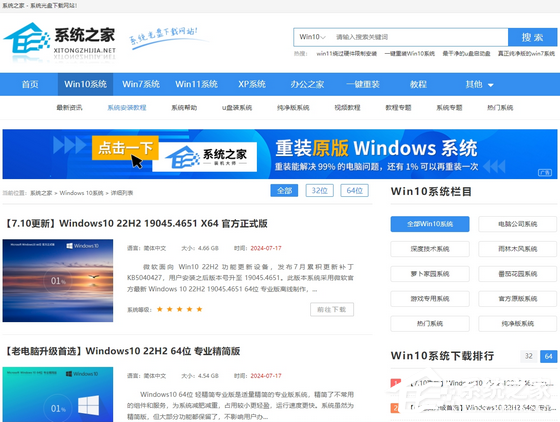Open hot search link 真正纯净版的win7系统
This screenshot has width=560, height=422.
click(526, 54)
